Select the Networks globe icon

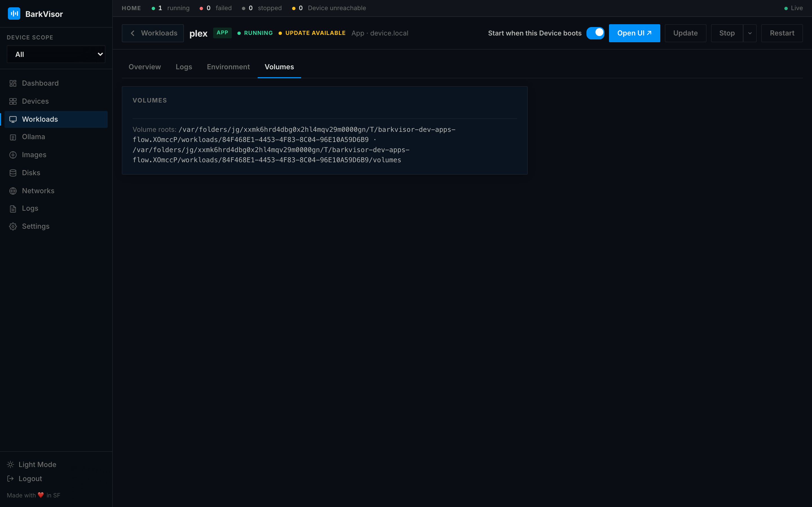click(13, 191)
